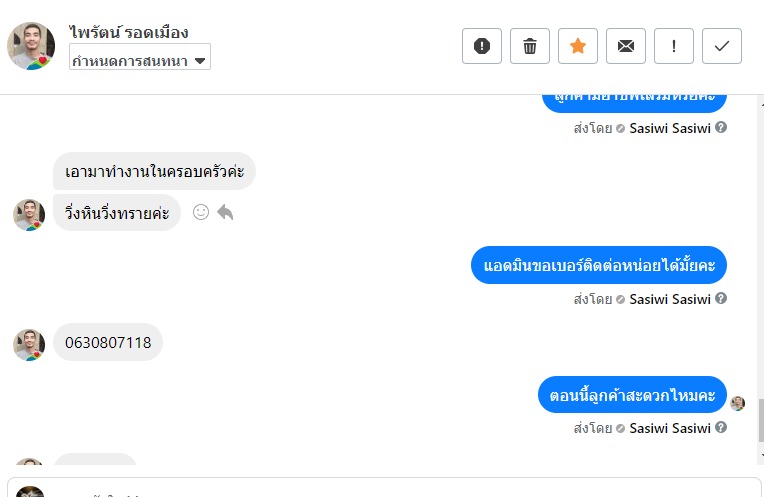The image size is (764, 497).
Task: Open customer profile photo in header
Action: (31, 45)
